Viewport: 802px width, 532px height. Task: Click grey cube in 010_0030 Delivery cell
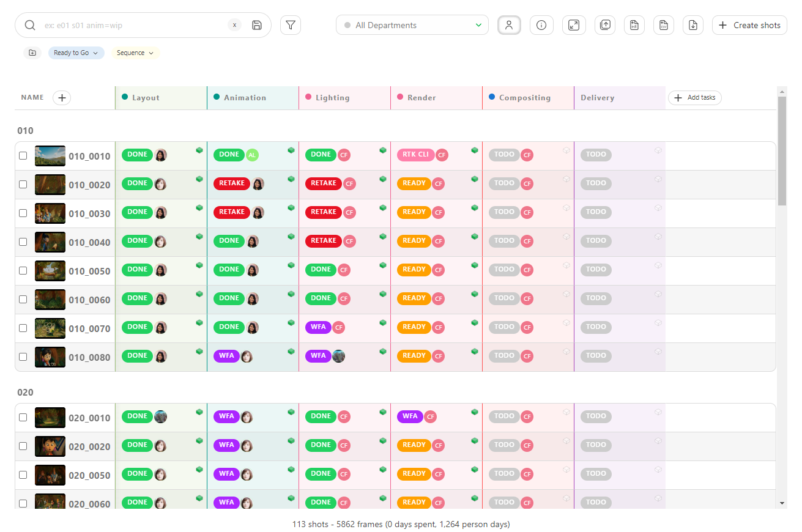click(658, 207)
